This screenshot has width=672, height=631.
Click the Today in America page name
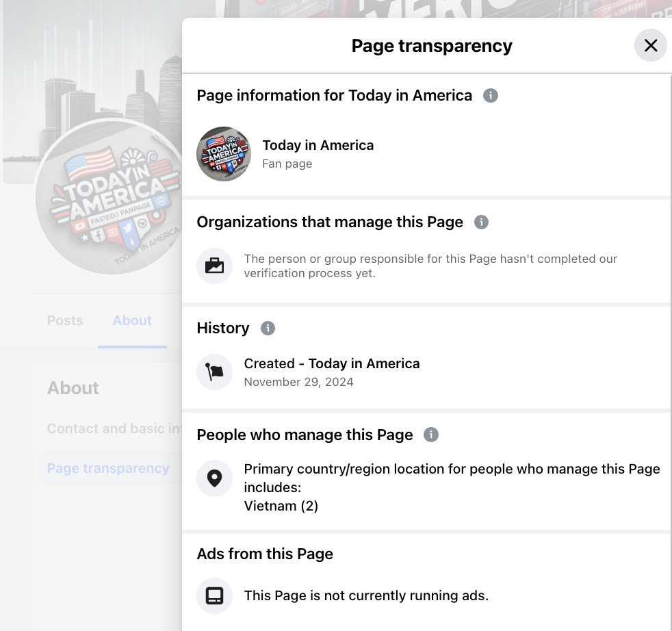pos(318,145)
